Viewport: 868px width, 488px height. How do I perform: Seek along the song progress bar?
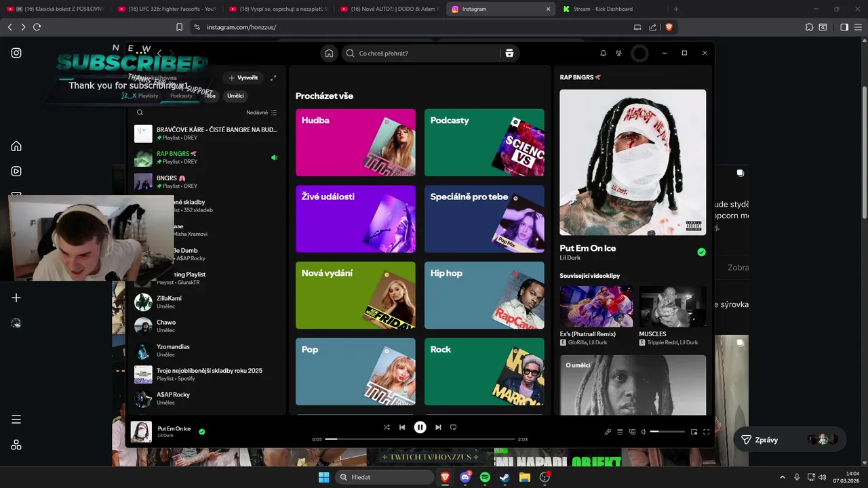tap(420, 439)
